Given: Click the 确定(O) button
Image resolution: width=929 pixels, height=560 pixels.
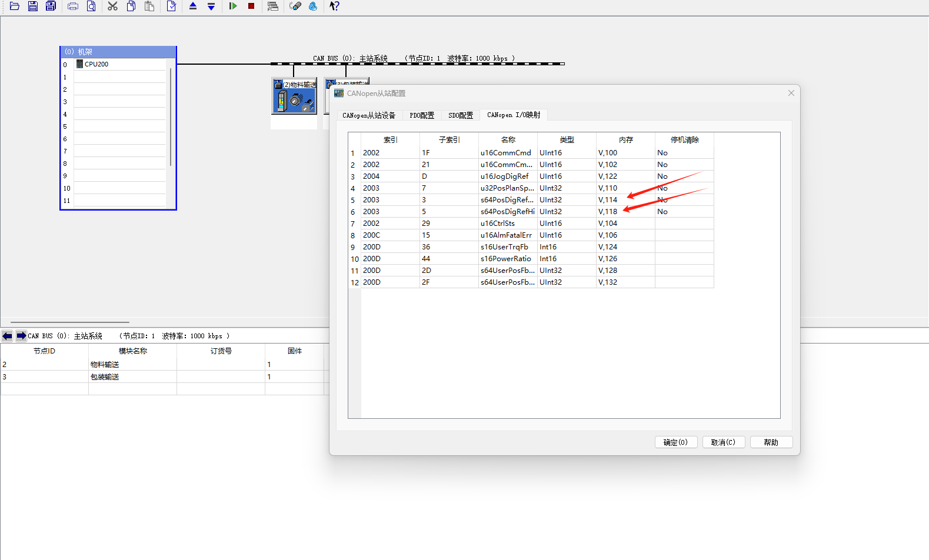Looking at the screenshot, I should pos(675,442).
